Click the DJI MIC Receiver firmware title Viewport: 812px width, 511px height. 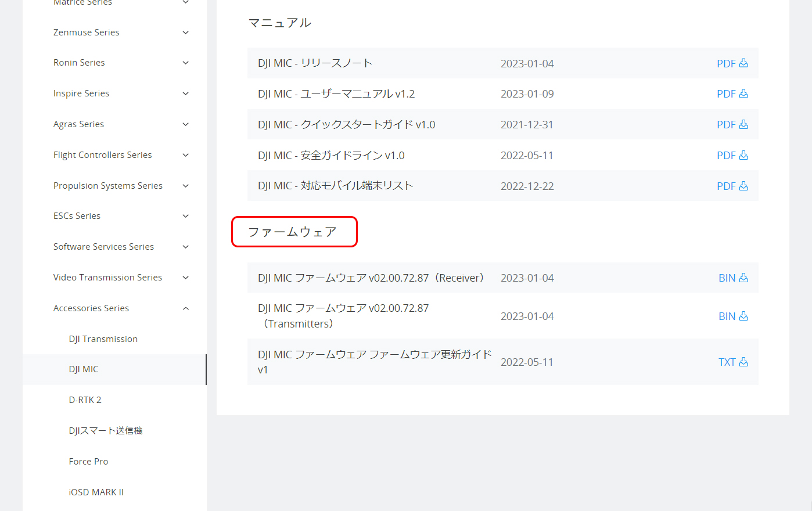coord(371,278)
